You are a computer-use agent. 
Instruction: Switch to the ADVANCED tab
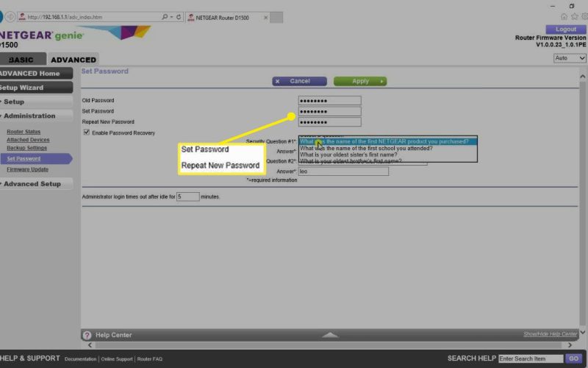coord(73,60)
